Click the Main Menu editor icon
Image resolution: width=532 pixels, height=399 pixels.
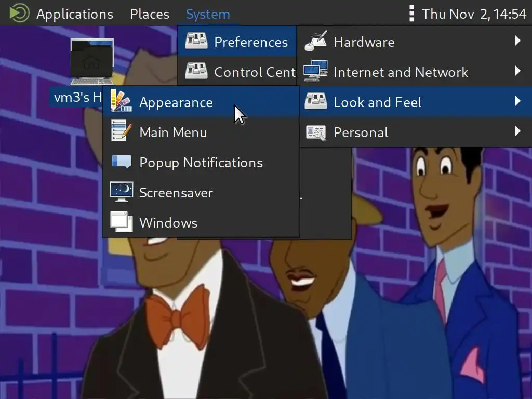tap(121, 130)
